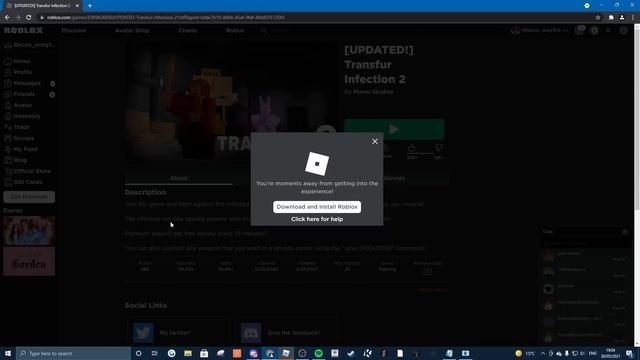The image size is (640, 360).
Task: Click the browser reload button
Action: pos(29,18)
